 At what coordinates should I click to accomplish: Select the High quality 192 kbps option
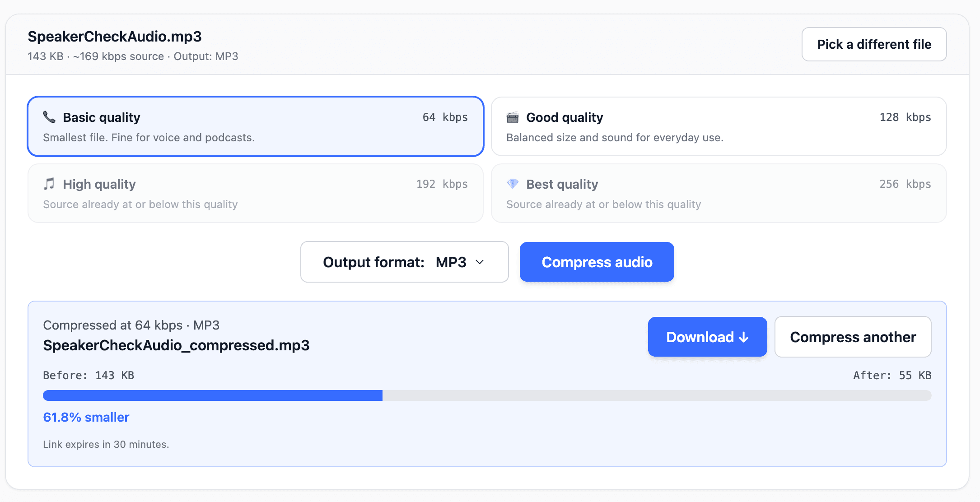256,193
